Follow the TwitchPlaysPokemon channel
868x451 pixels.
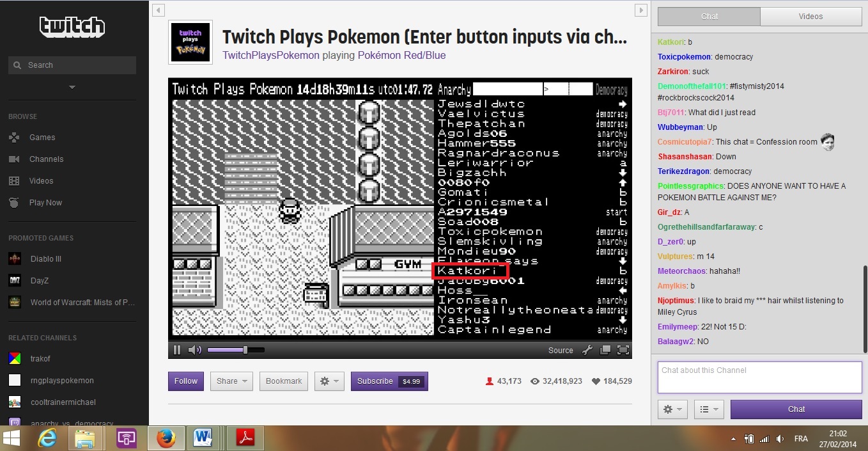(x=186, y=381)
